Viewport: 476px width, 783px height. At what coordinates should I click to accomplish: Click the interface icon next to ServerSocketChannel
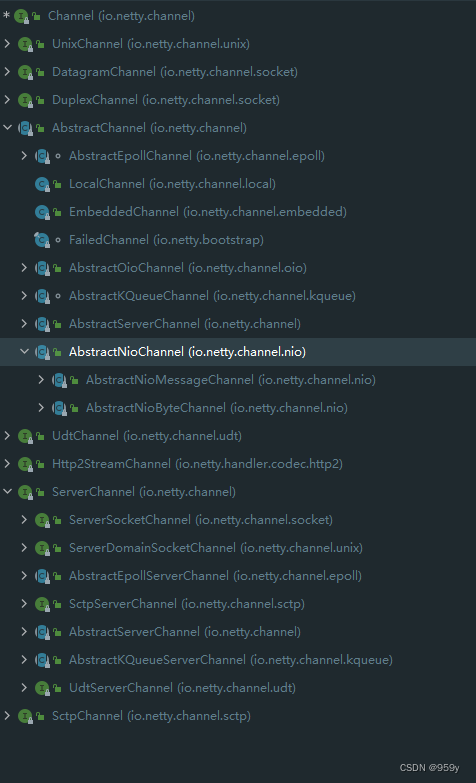click(x=42, y=520)
